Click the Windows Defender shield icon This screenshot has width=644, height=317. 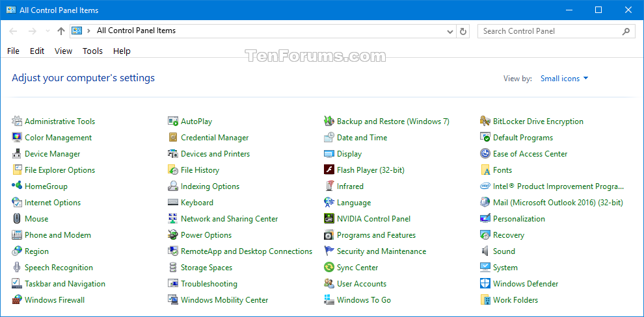coord(485,284)
